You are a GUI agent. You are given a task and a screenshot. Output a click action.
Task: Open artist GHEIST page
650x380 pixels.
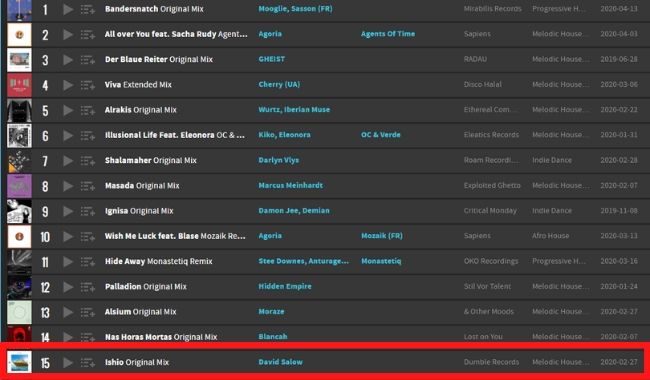pos(272,59)
